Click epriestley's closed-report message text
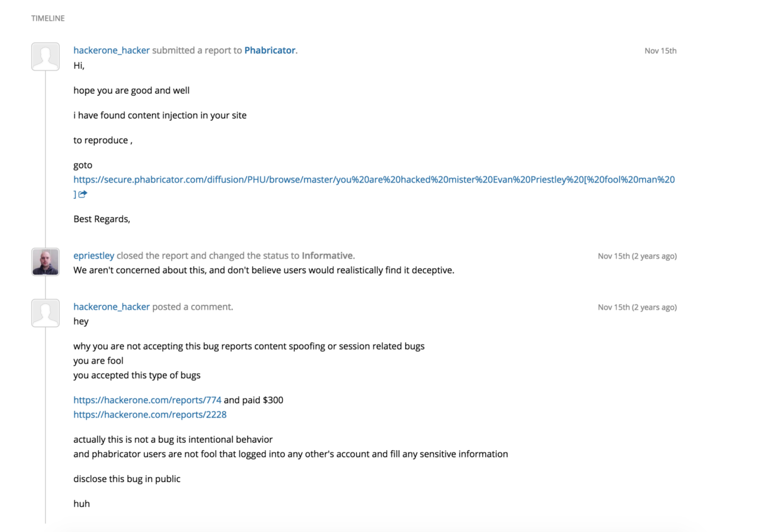 point(264,270)
